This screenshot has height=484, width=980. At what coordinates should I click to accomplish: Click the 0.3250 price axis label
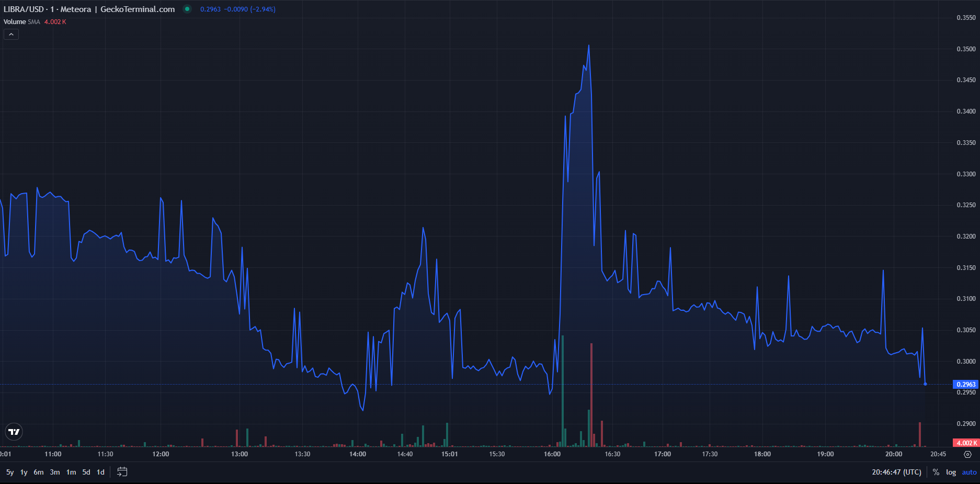tap(966, 205)
